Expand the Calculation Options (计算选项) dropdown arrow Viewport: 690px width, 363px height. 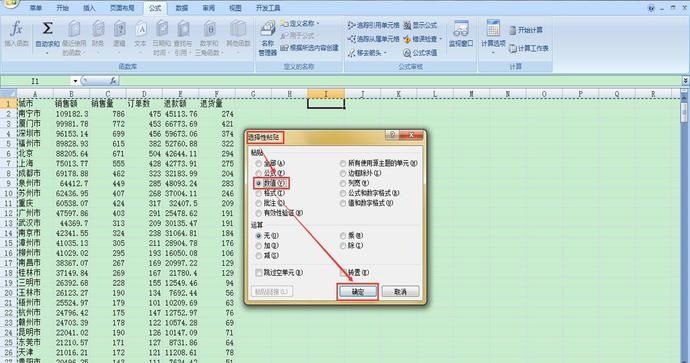[493, 52]
